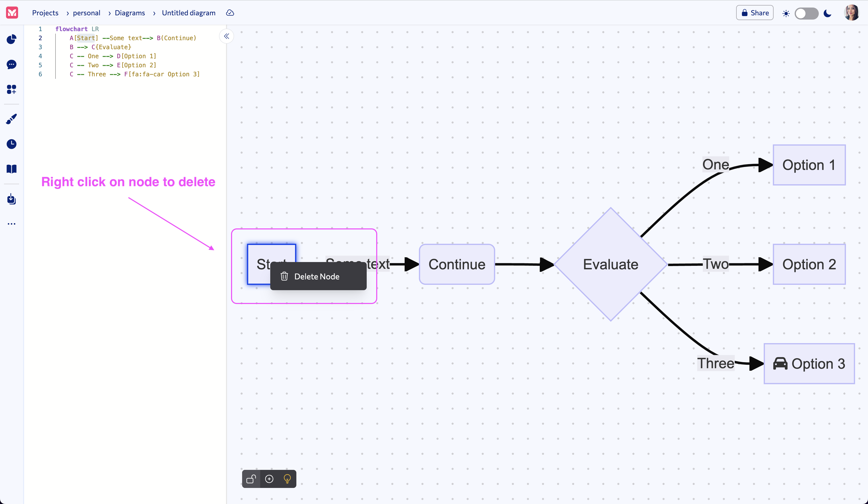
Task: Open the personal breadcrumb link
Action: click(x=86, y=13)
